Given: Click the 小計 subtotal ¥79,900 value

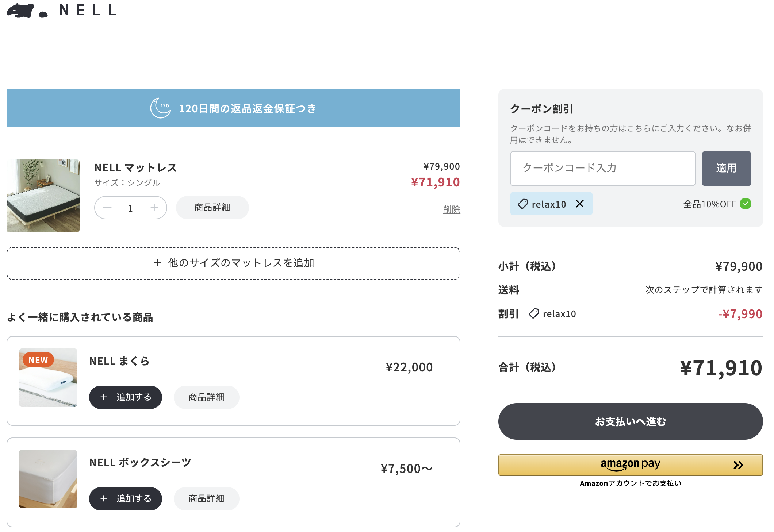Looking at the screenshot, I should [x=739, y=266].
